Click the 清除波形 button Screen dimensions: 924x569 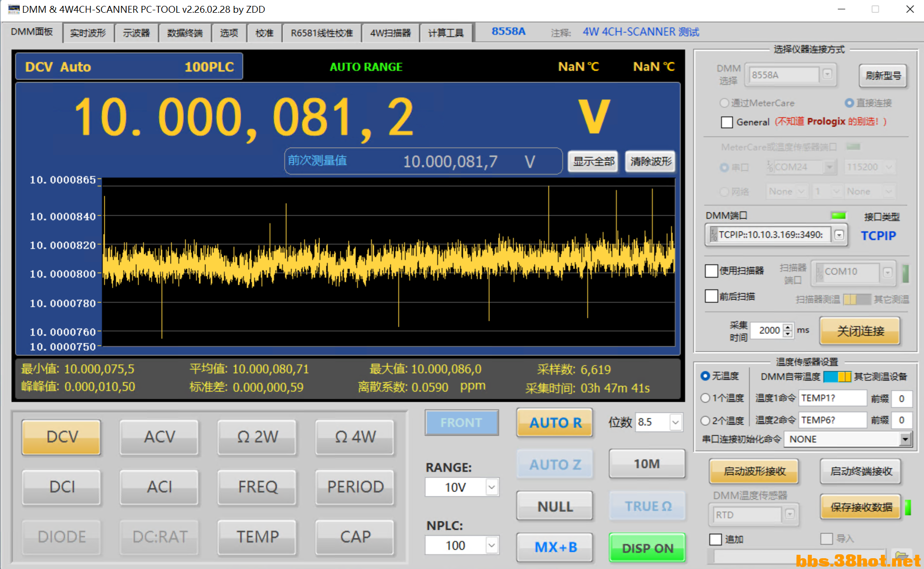point(650,161)
